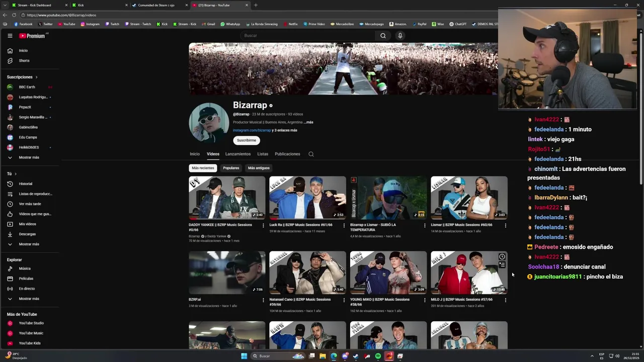The image size is (644, 362).
Task: Select the Más recientes filter chip
Action: [203, 168]
